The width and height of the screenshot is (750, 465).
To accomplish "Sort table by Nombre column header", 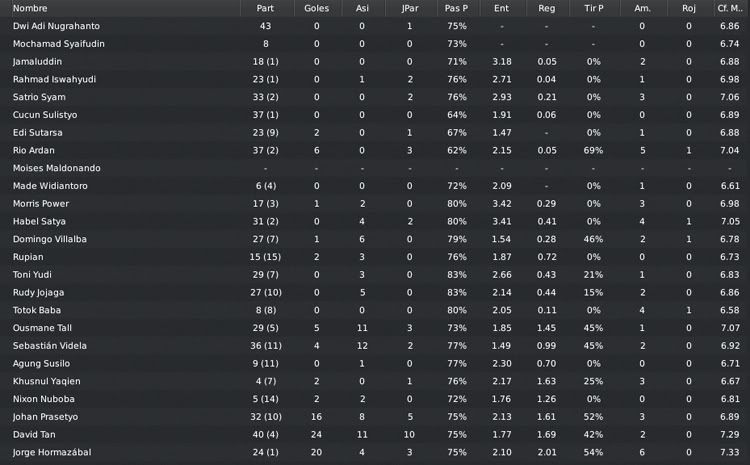I will point(30,8).
